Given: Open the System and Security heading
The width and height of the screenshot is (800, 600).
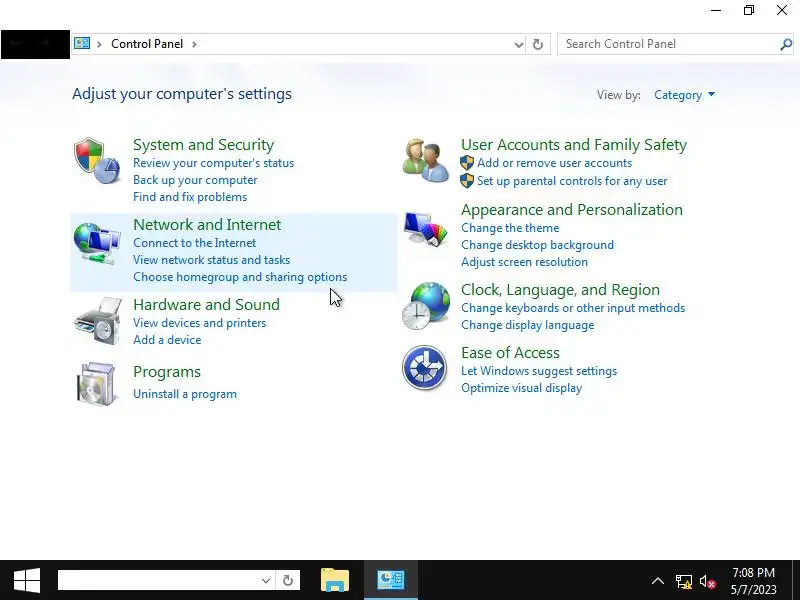Looking at the screenshot, I should 204,145.
